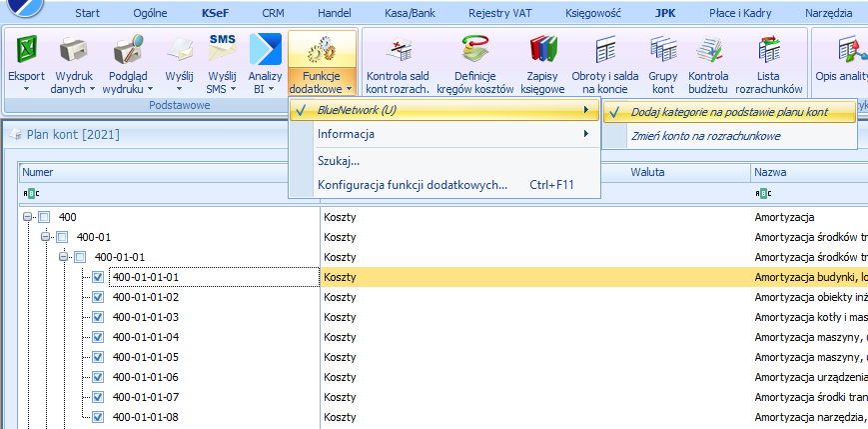Click the Plan kont [2021] printer icon
The width and height of the screenshot is (868, 429).
[16, 134]
